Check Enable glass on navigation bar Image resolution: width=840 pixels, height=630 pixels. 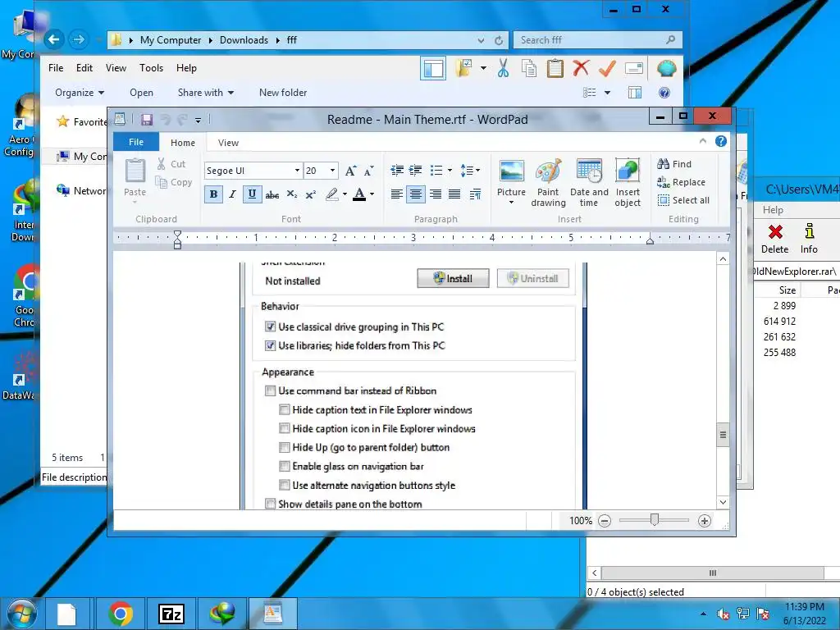tap(285, 466)
